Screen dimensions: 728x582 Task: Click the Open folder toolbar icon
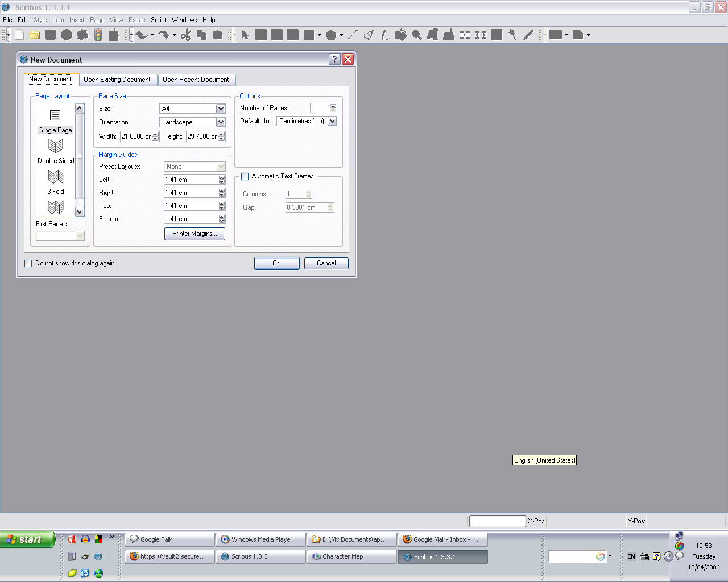[x=35, y=35]
